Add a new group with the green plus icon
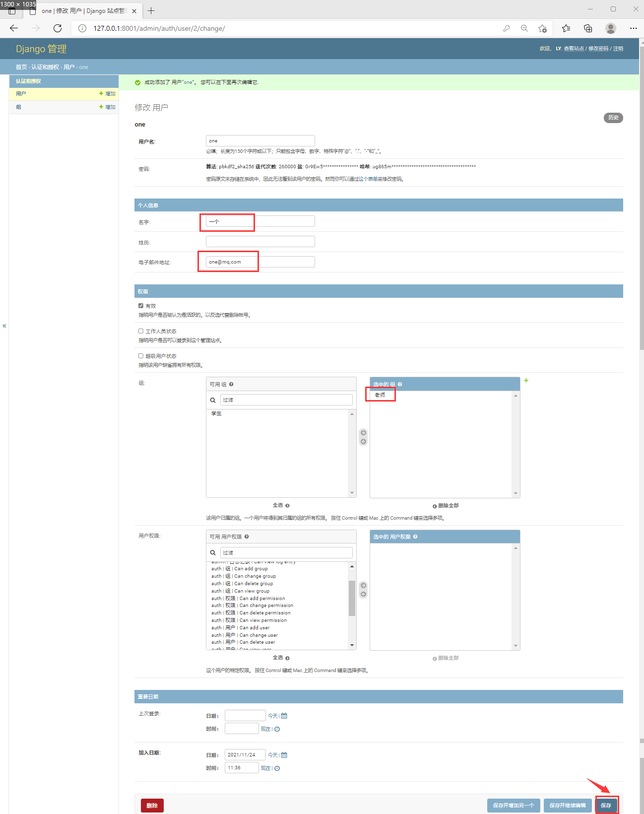This screenshot has width=644, height=814. [x=526, y=381]
